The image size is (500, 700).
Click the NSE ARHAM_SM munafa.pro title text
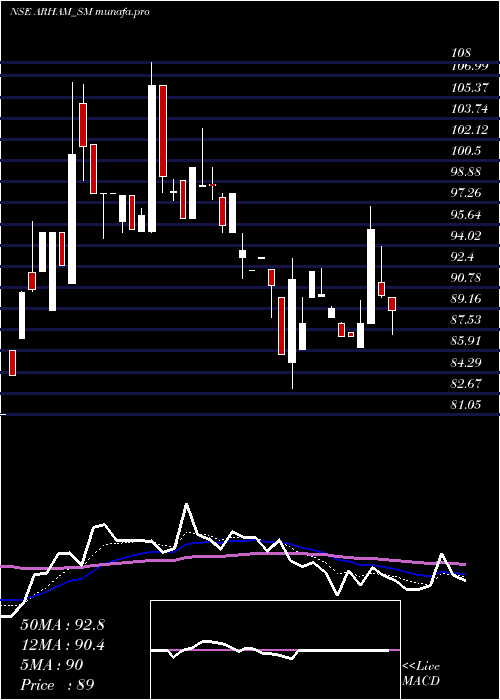[79, 12]
